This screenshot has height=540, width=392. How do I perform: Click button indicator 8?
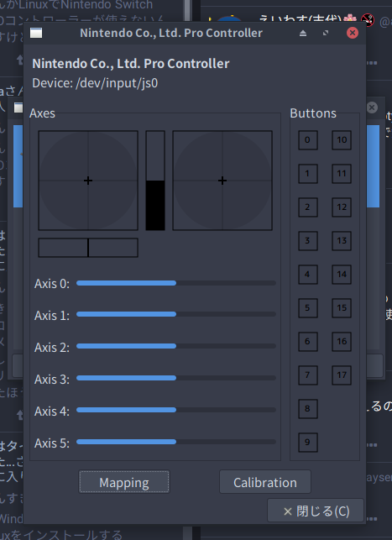pyautogui.click(x=308, y=408)
